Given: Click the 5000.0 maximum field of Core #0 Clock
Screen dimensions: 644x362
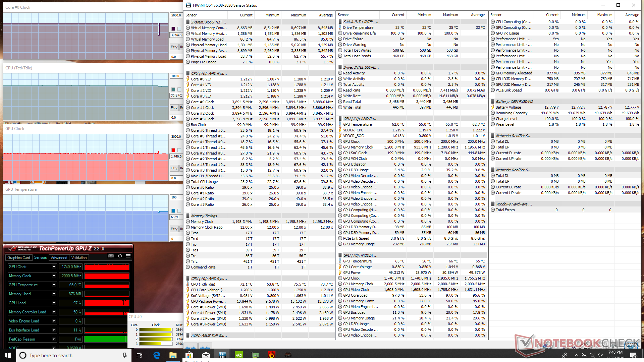Looking at the screenshot, I should pos(176,15).
